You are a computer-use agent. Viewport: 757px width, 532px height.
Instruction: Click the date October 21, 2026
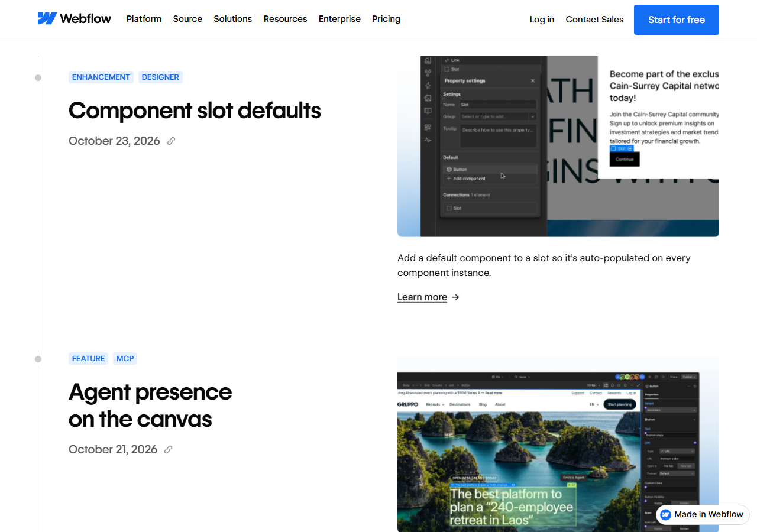coord(113,449)
